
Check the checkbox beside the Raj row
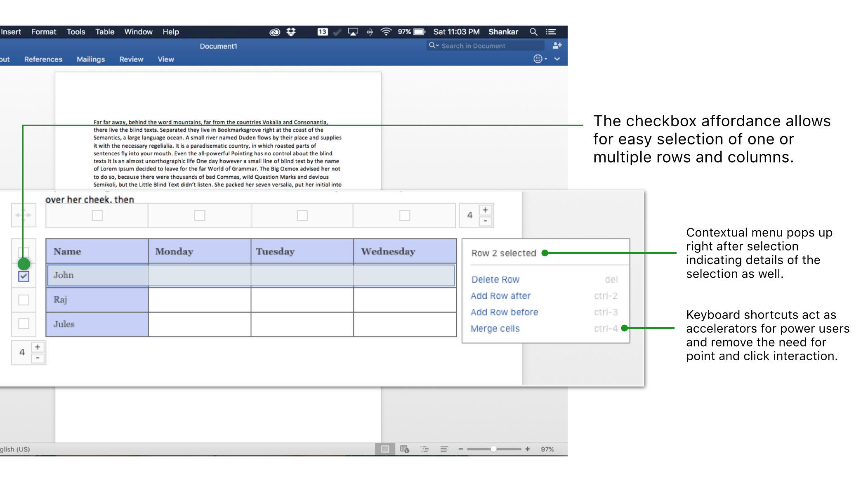pos(24,300)
